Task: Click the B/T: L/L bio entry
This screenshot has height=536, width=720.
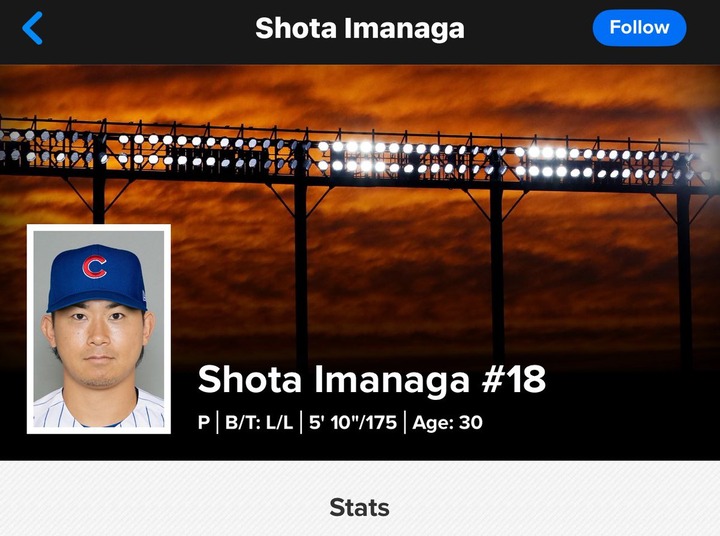Action: point(259,423)
